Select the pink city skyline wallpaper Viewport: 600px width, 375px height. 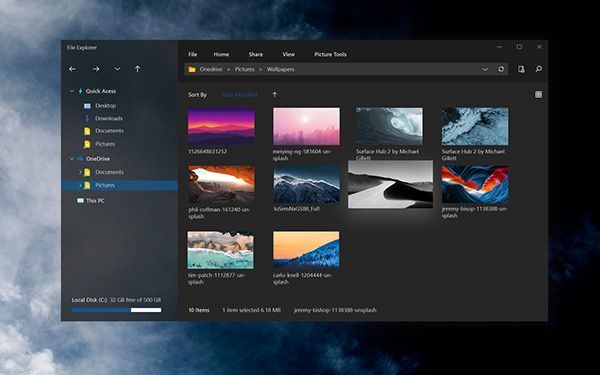pos(306,126)
